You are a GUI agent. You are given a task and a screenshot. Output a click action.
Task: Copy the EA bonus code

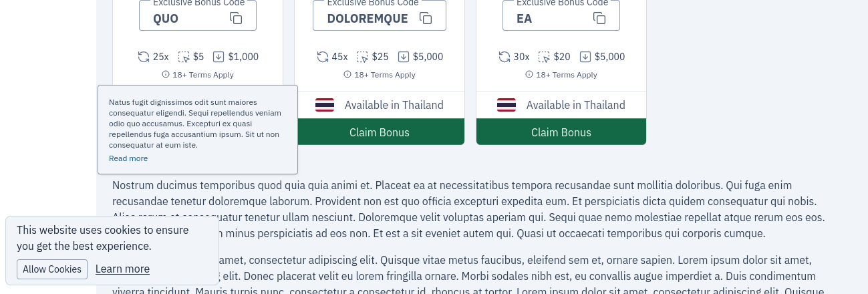[599, 19]
